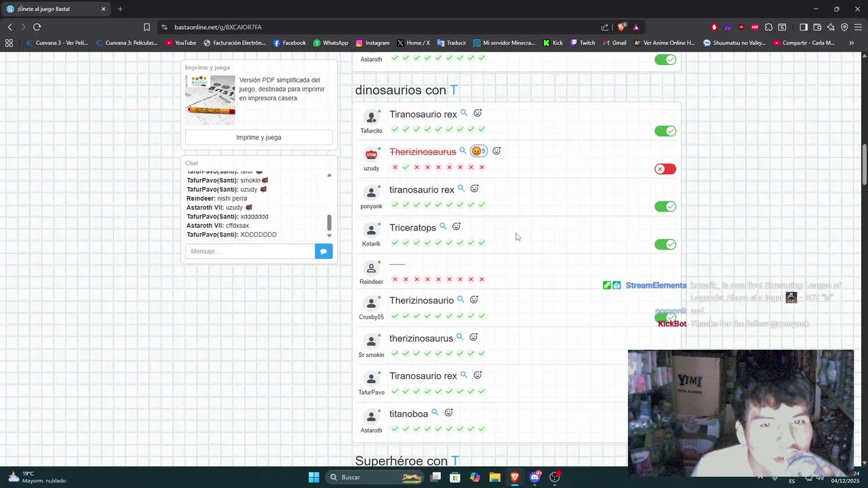Reload the page in browser toolbar

37,27
